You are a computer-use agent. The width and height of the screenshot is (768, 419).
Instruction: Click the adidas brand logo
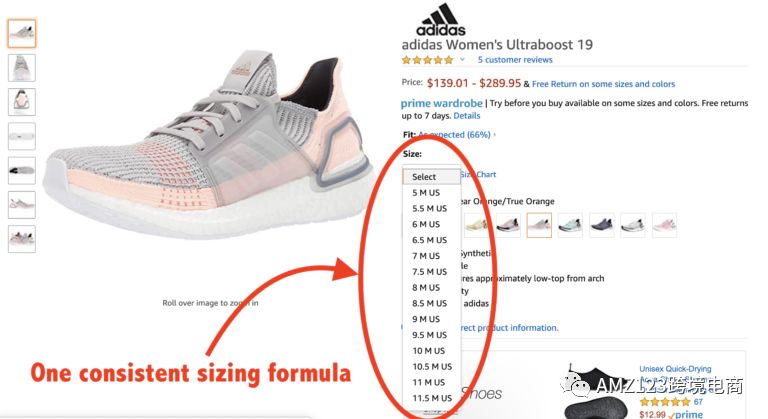pyautogui.click(x=440, y=20)
